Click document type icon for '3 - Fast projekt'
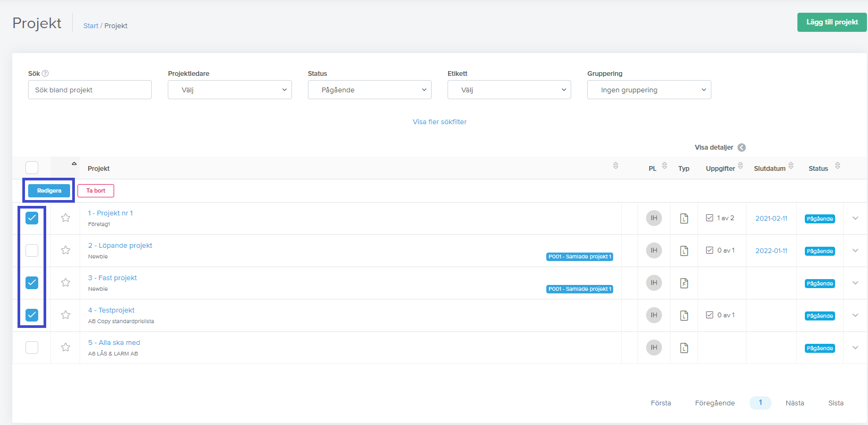 [x=684, y=283]
